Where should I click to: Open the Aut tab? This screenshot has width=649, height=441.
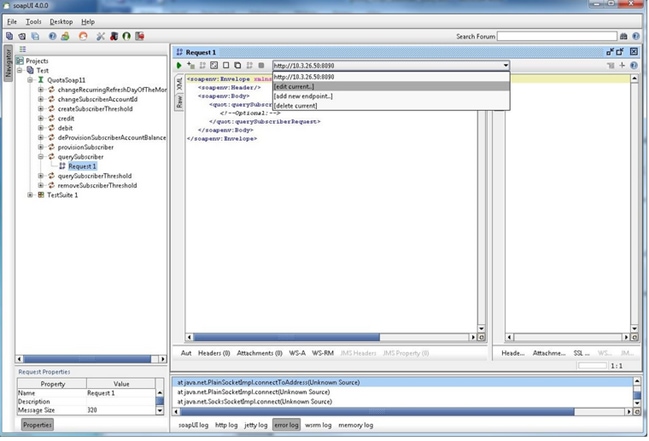point(186,353)
